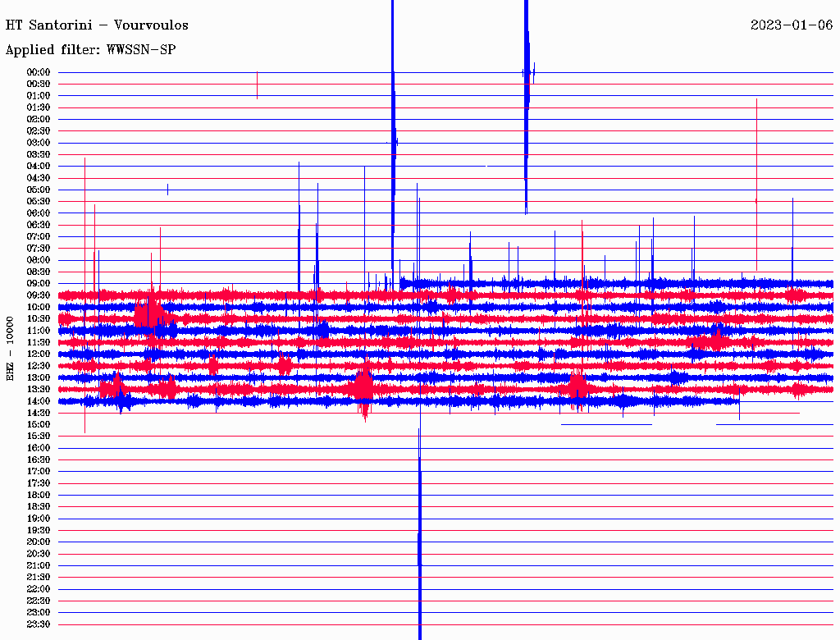Select the 13:00 time label
The image size is (840, 640).
pyautogui.click(x=38, y=378)
